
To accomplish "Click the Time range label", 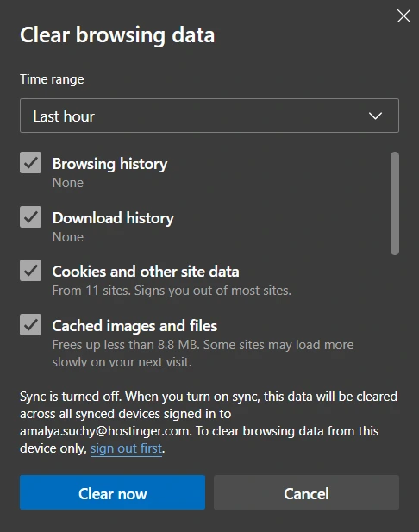I will pyautogui.click(x=52, y=79).
